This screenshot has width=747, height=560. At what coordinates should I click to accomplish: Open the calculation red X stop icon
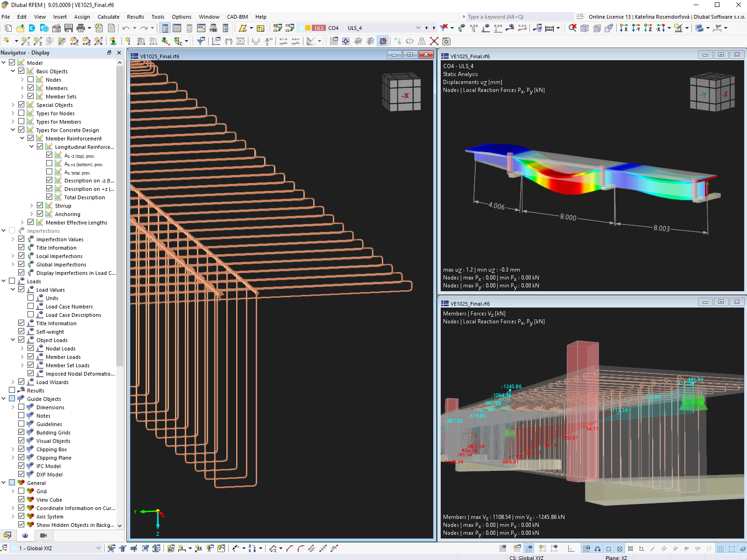[x=434, y=41]
